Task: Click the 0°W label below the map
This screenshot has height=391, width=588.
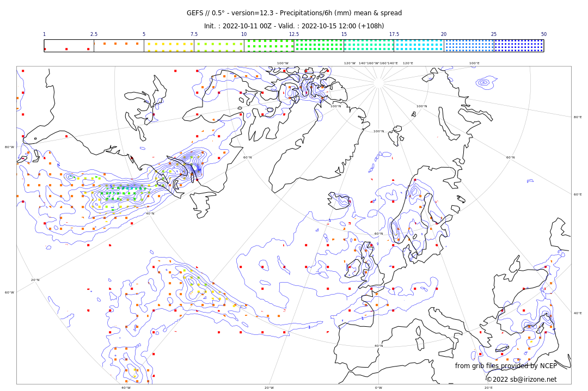Action: pos(379,388)
